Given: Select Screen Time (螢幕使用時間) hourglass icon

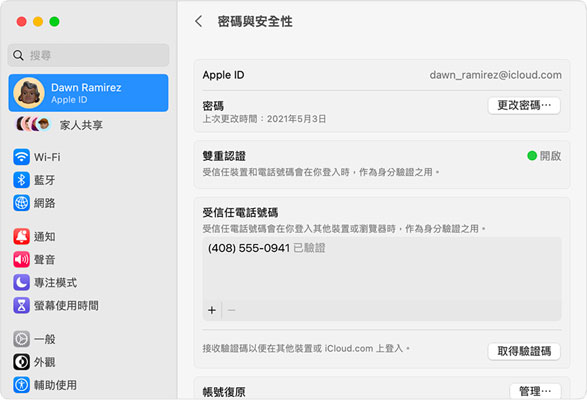Looking at the screenshot, I should (x=21, y=305).
